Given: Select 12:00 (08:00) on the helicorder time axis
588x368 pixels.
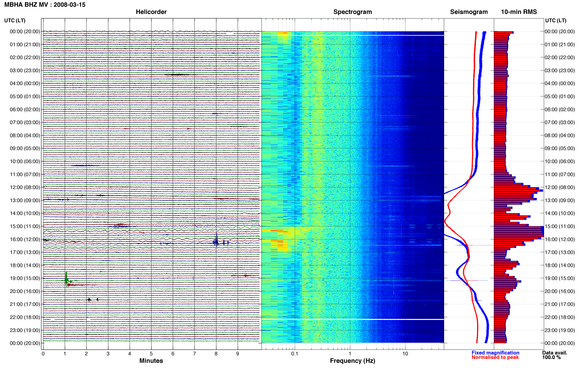Looking at the screenshot, I should [x=25, y=187].
